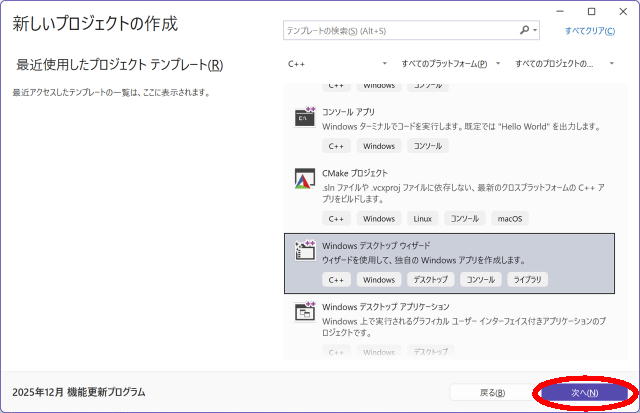Select the コンソール アプリ template title

click(348, 112)
